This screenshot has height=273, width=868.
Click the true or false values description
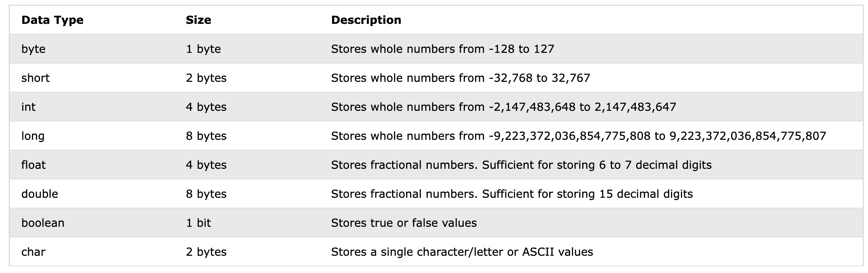point(404,223)
